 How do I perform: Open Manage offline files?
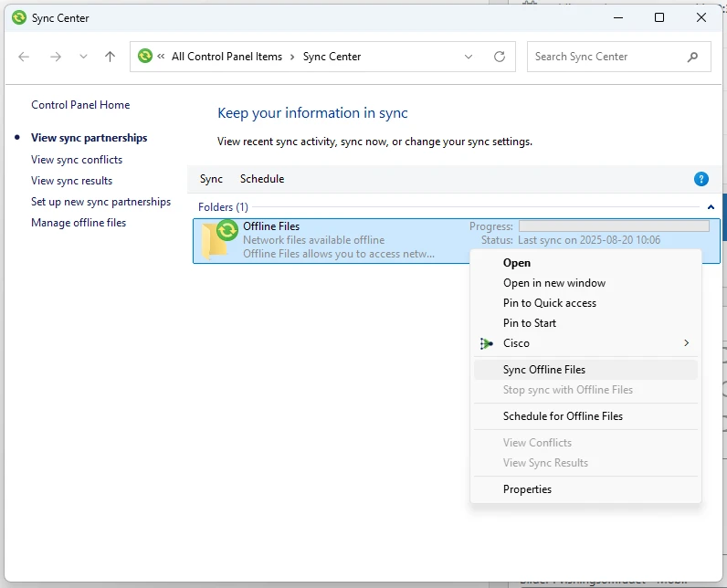79,223
